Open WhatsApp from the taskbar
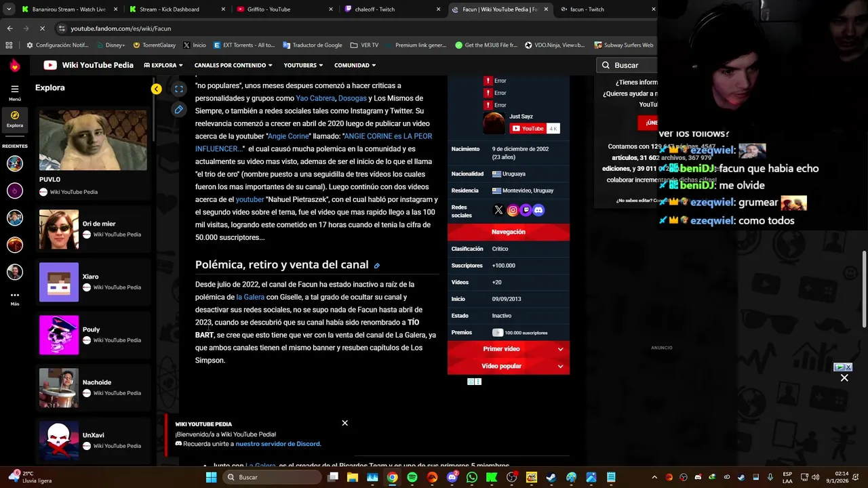Screen dimensions: 868x488 pos(472,477)
